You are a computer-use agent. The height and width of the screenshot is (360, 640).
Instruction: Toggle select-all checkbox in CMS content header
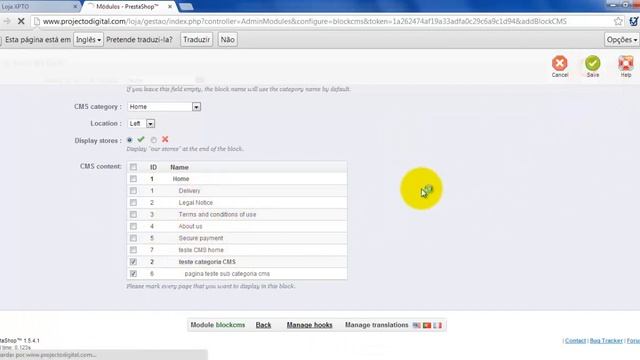(x=133, y=167)
